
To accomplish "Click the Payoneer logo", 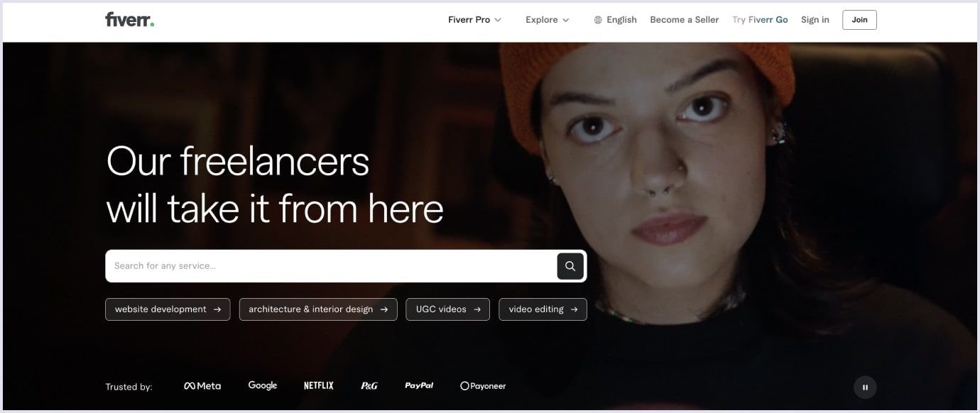I will pyautogui.click(x=483, y=386).
